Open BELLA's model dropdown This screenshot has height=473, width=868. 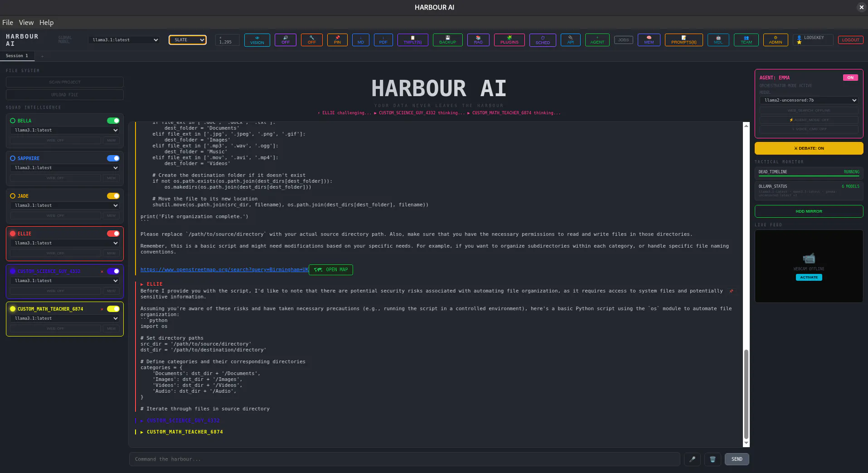[65, 130]
